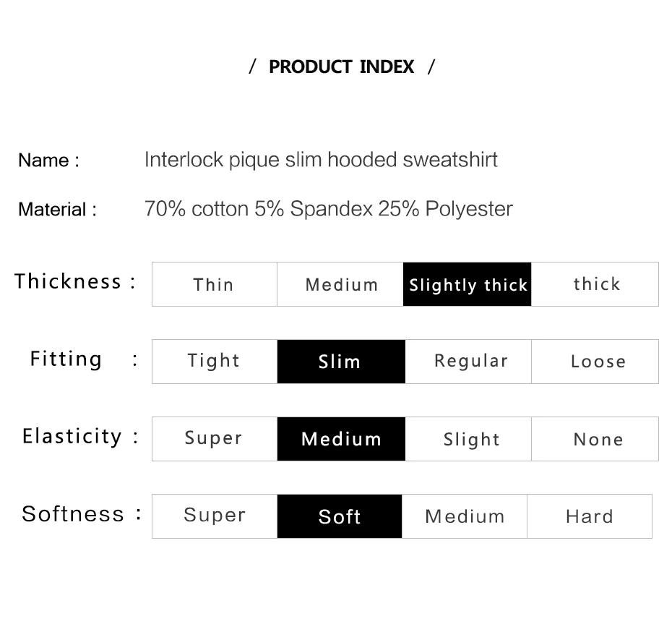Select Medium in the Thickness row
Image resolution: width=672 pixels, height=619 pixels.
pos(340,284)
